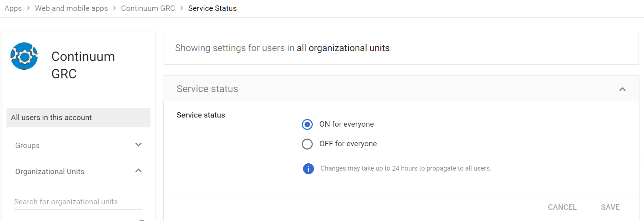Click the Service status panel header title

pos(207,89)
